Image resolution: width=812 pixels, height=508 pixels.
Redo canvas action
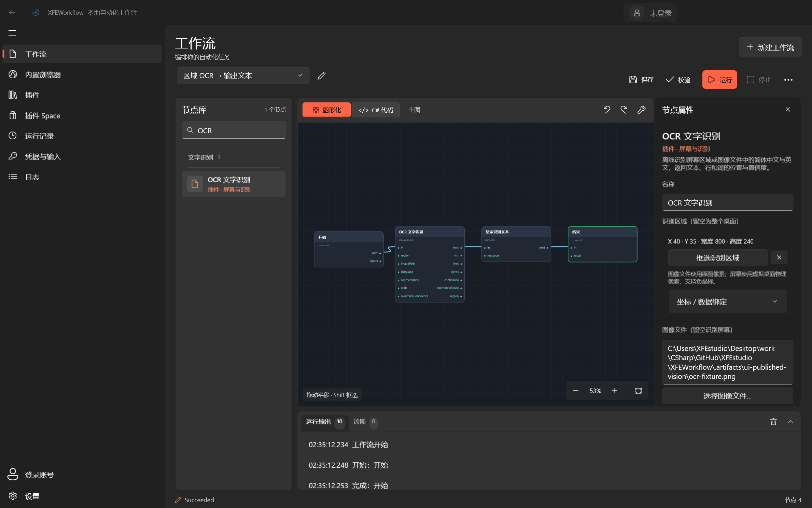pos(624,110)
